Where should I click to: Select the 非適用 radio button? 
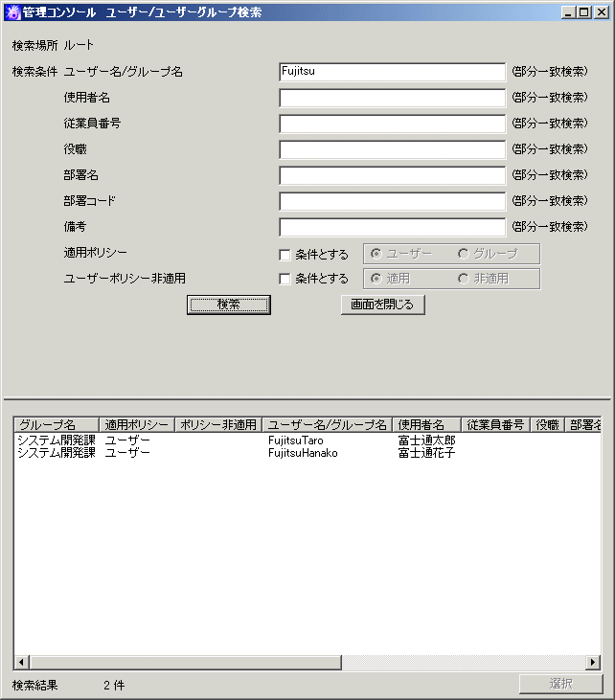[463, 279]
